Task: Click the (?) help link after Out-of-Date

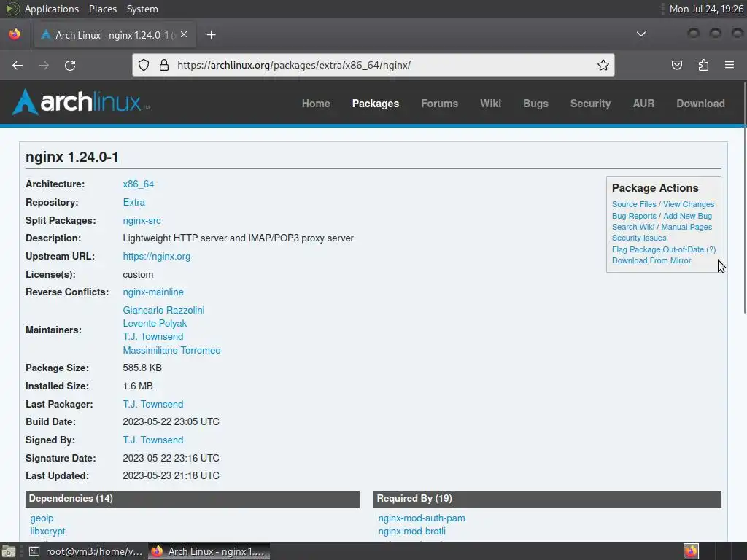Action: point(711,249)
